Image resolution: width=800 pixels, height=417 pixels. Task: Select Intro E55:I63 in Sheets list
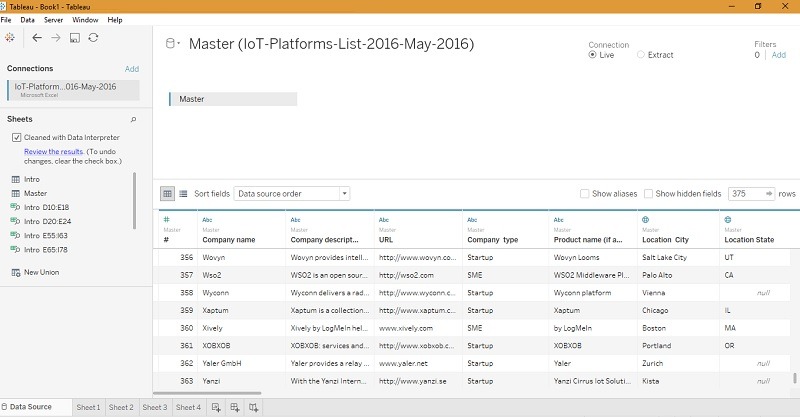coord(45,236)
